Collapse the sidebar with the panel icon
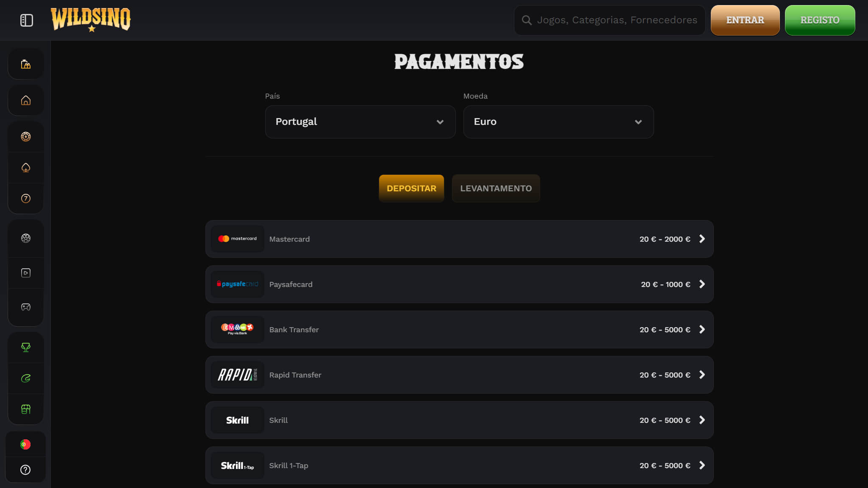 click(26, 20)
